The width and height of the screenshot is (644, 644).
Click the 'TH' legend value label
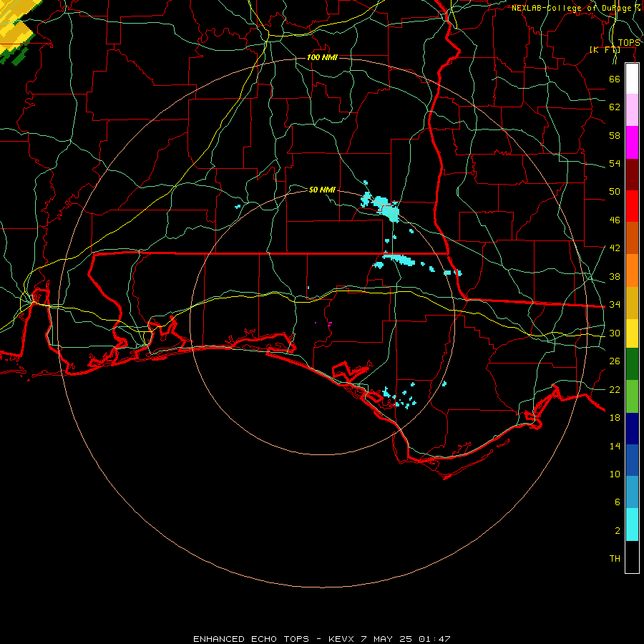point(615,559)
